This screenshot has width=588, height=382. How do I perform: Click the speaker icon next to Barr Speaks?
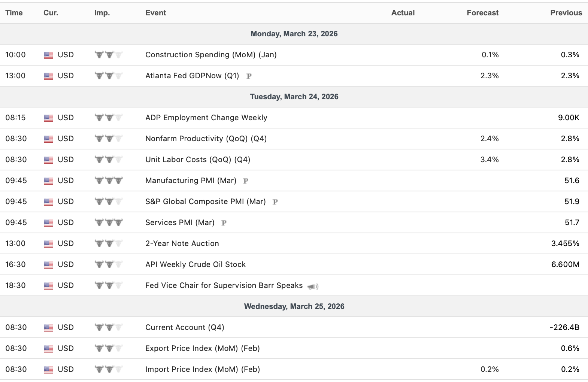point(313,286)
